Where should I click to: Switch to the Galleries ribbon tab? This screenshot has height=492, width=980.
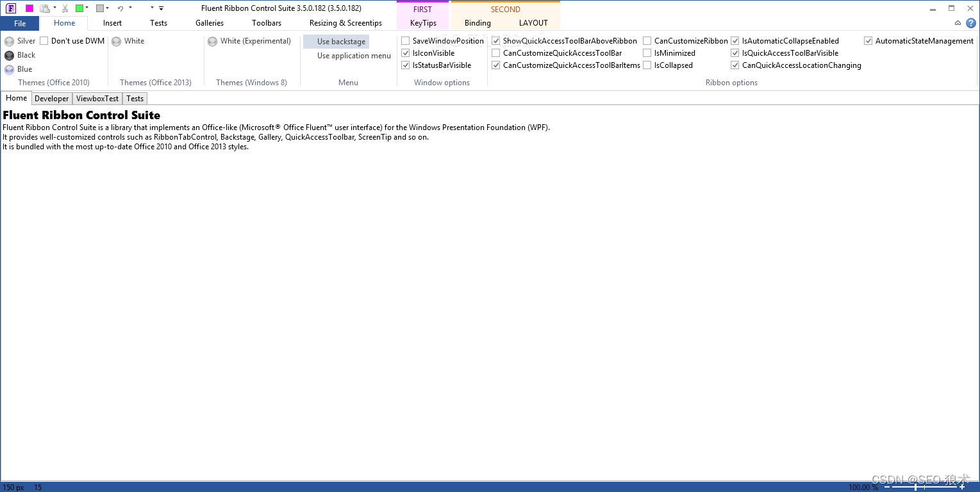(x=210, y=23)
